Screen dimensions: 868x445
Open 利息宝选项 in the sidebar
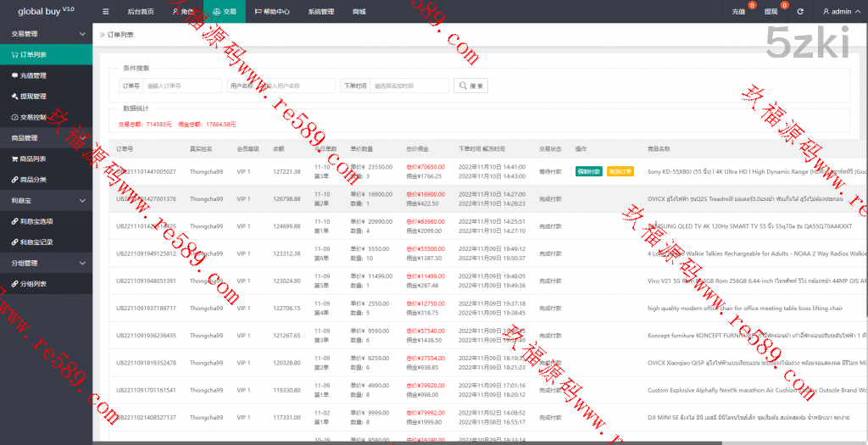(x=36, y=221)
